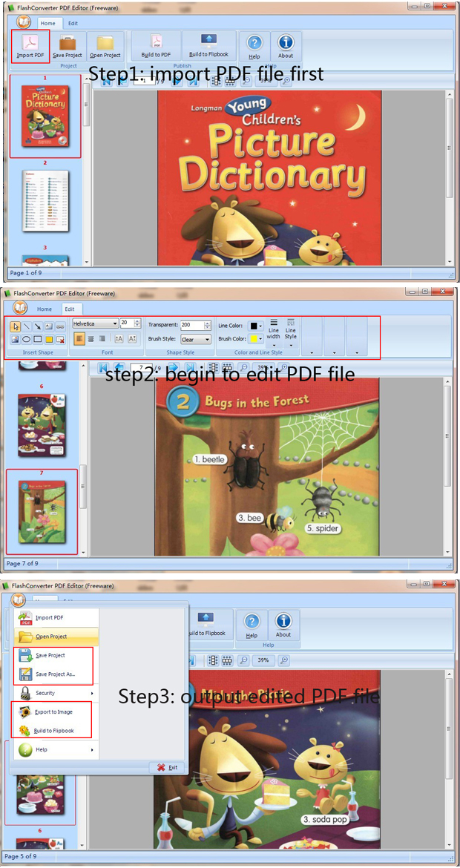Click zoom in magnifier in Step1 page toolbar
The image size is (460, 868).
click(x=286, y=82)
